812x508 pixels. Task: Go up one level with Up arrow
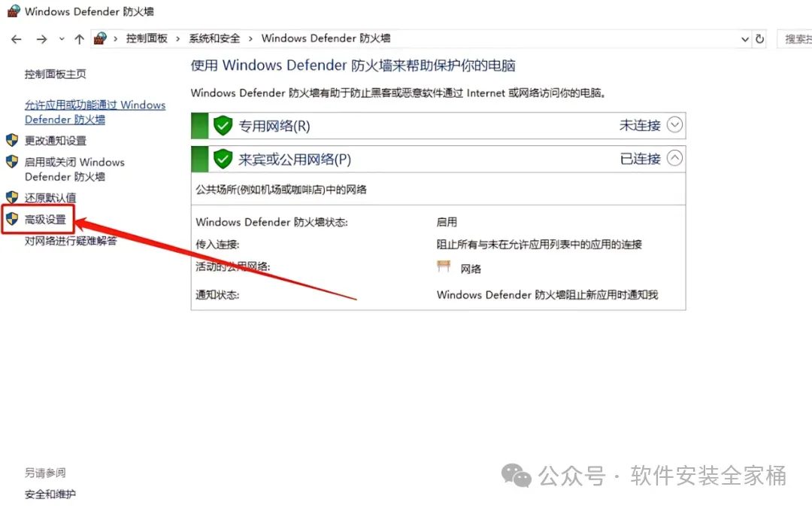[79, 39]
